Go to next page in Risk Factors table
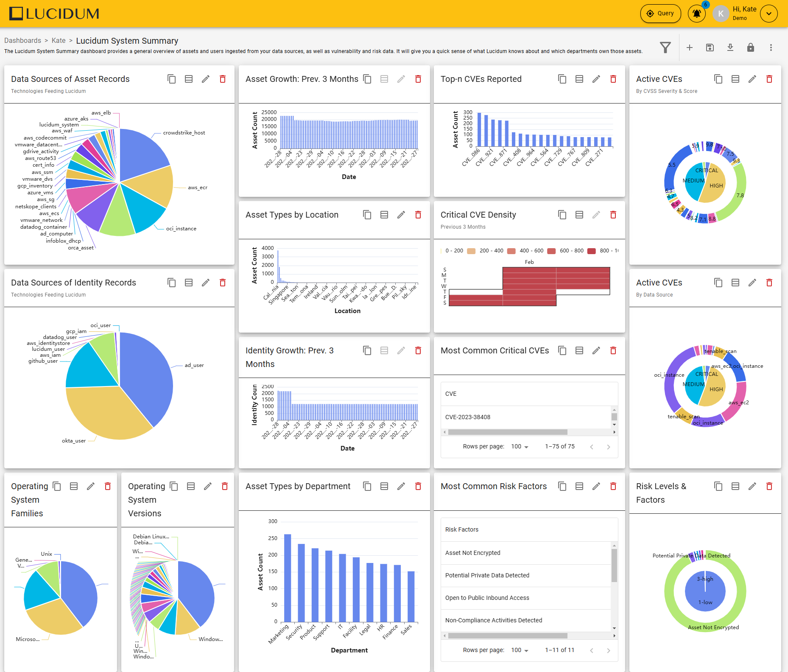 pyautogui.click(x=609, y=650)
